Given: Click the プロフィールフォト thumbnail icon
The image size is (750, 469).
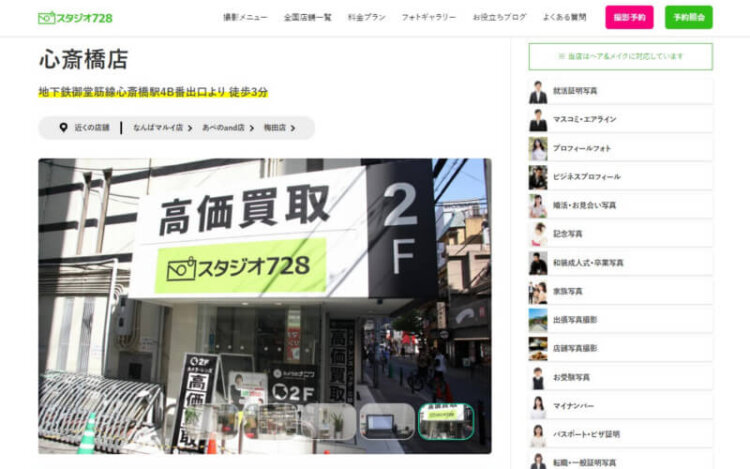Looking at the screenshot, I should click(538, 149).
